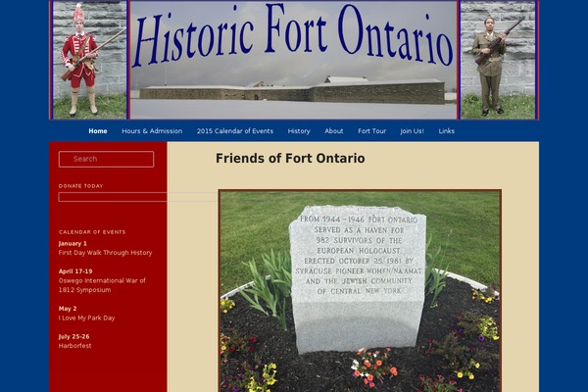This screenshot has width=588, height=392.
Task: Select the April 17-19 date text
Action: [75, 271]
